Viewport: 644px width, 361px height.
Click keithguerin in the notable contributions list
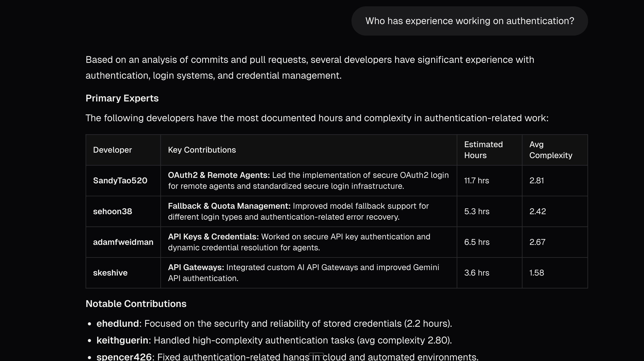click(122, 340)
